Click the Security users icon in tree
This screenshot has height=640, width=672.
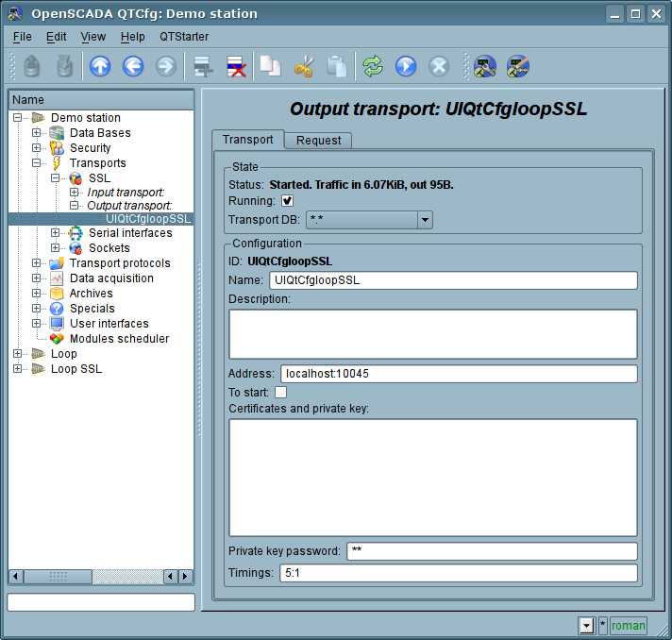tap(57, 148)
